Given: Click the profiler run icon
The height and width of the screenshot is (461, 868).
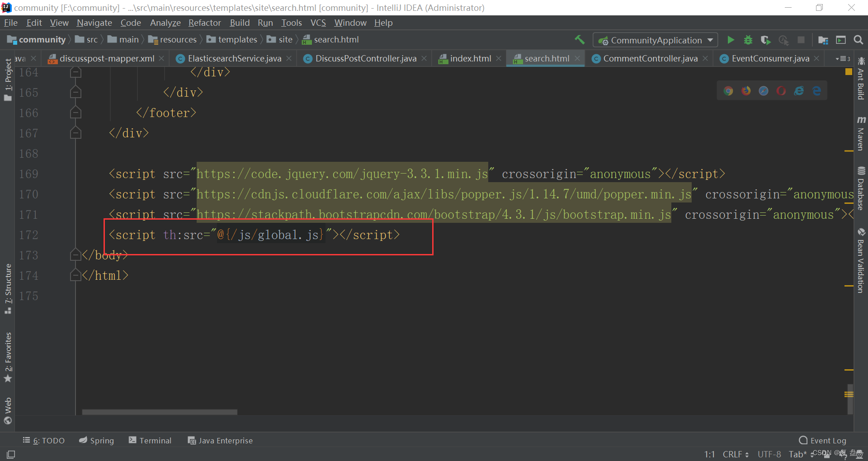Looking at the screenshot, I should 783,40.
